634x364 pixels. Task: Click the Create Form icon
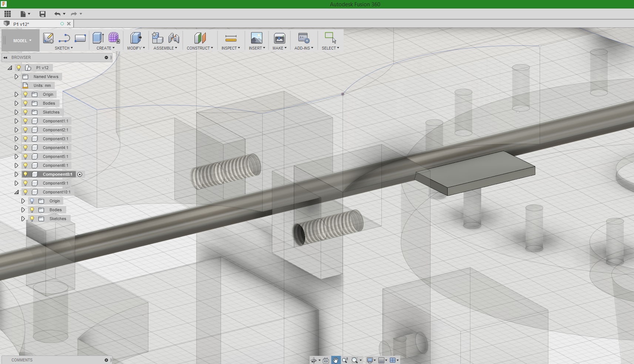coord(114,38)
